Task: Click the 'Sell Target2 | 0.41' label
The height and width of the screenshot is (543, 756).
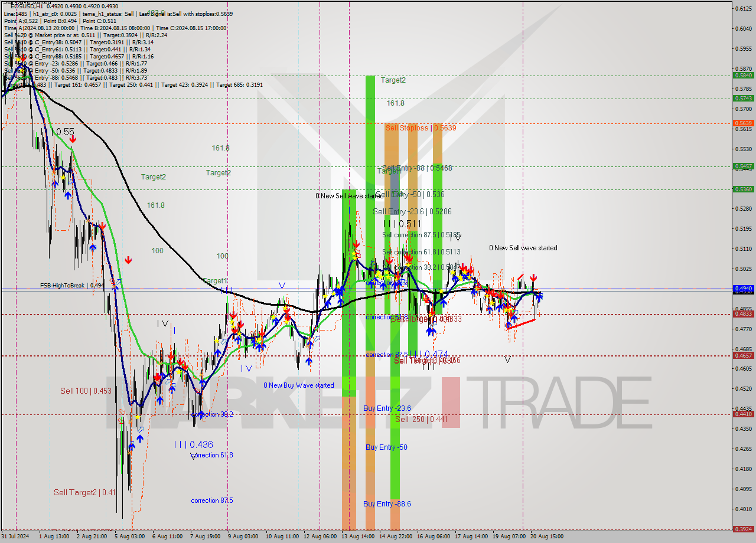Action: point(84,492)
